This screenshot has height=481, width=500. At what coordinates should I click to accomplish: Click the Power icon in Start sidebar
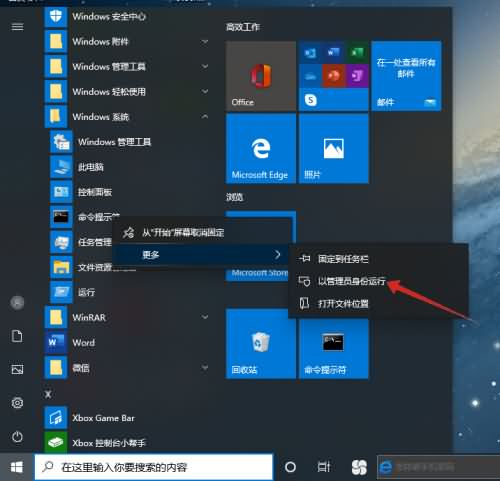17,436
